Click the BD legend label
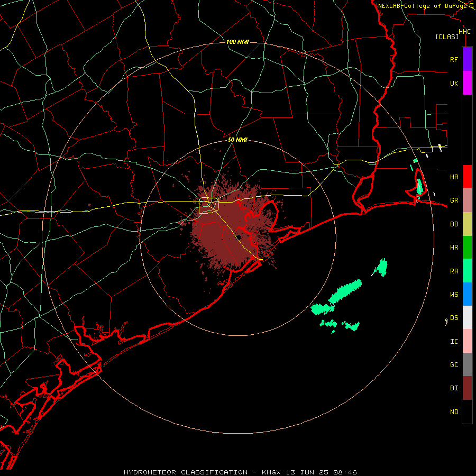Screen dimensions: 476x476 (454, 224)
